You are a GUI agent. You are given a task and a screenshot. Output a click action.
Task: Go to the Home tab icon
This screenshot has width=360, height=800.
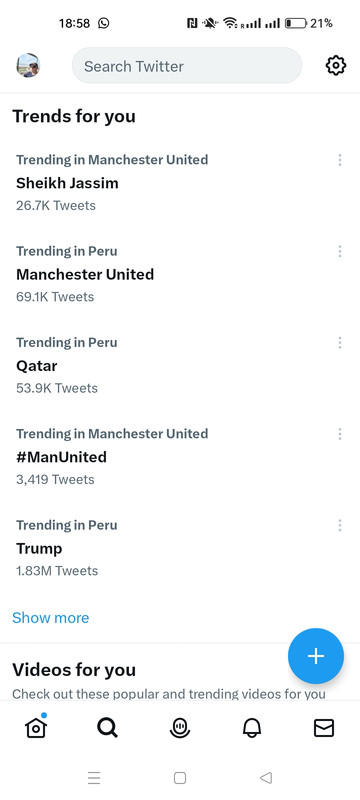coord(36,727)
